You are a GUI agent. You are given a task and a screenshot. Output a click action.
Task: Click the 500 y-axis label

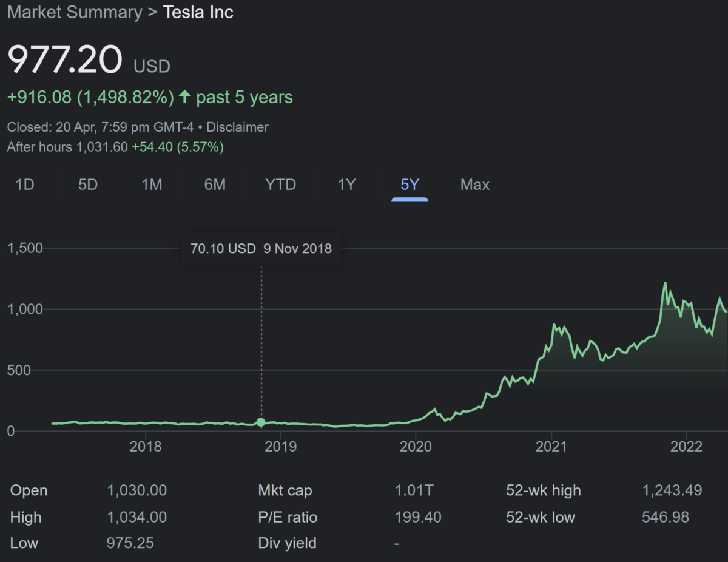[x=19, y=370]
